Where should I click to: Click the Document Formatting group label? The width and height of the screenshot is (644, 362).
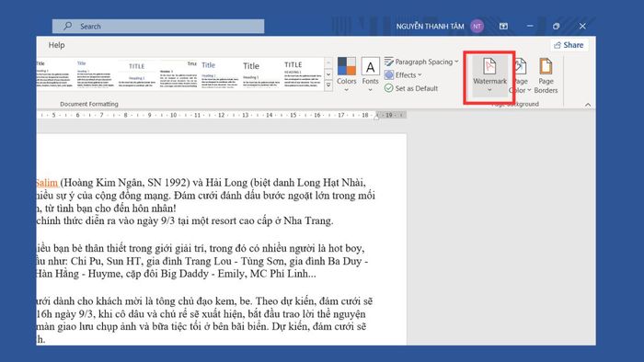(89, 104)
